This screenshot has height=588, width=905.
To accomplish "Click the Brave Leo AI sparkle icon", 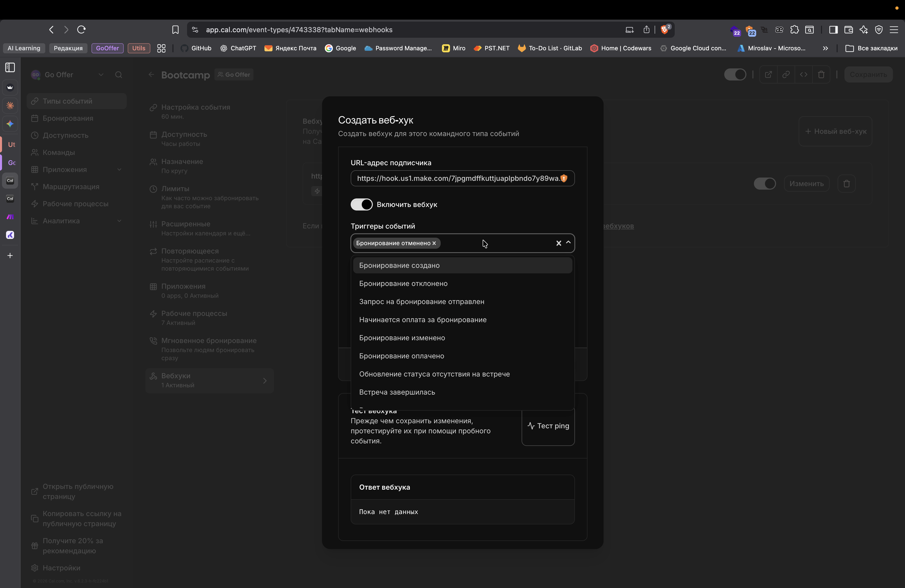I will (x=864, y=30).
